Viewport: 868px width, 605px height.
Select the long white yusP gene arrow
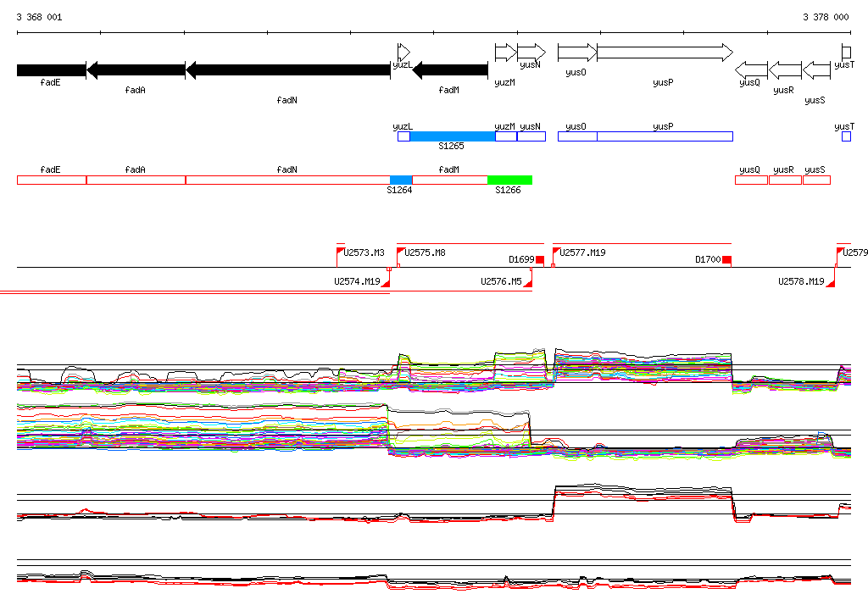coord(665,53)
